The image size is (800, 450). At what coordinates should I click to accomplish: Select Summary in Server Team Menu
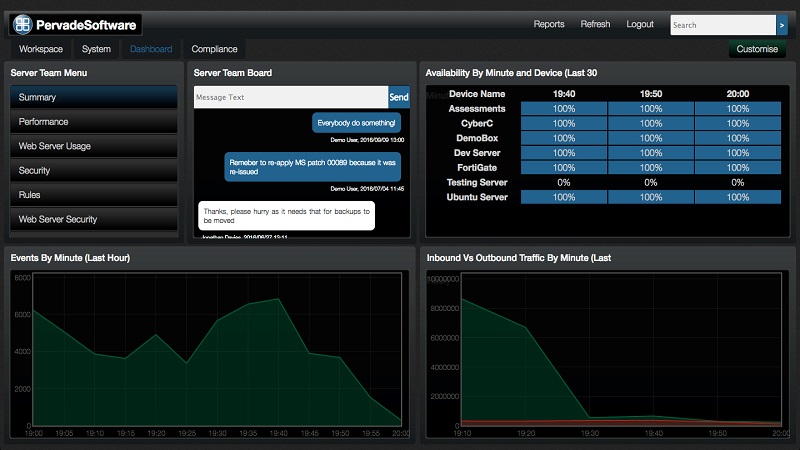(94, 97)
